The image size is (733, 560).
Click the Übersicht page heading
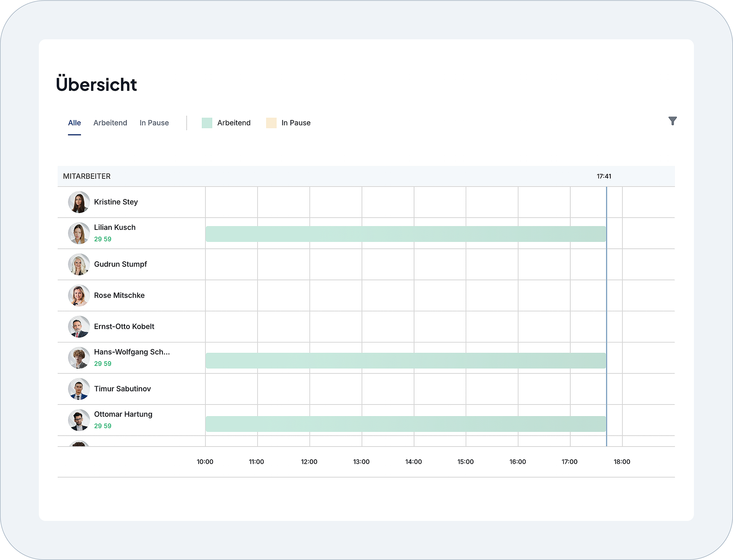(96, 84)
